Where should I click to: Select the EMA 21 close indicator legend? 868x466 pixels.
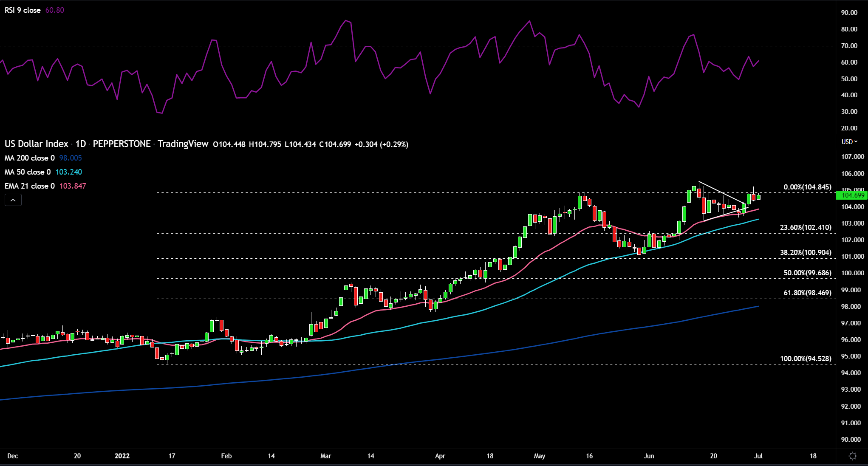pos(30,186)
